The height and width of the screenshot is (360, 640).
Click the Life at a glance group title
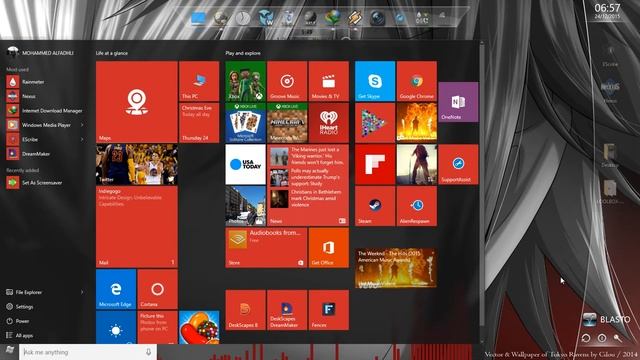pos(112,53)
